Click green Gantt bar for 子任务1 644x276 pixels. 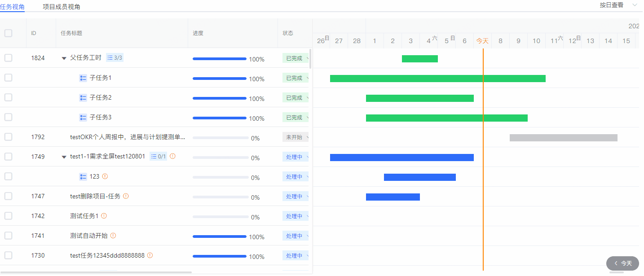pos(438,79)
